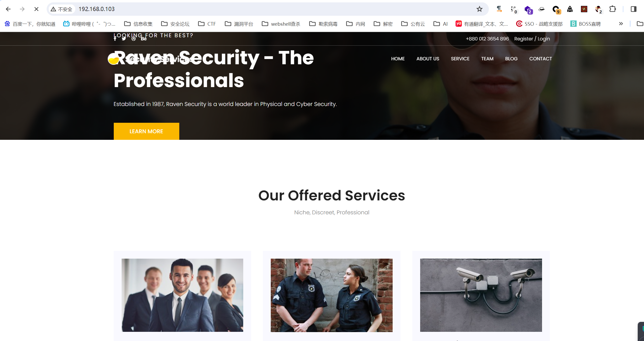The height and width of the screenshot is (341, 644).
Task: Click the Twitter social icon on page header
Action: (x=124, y=39)
